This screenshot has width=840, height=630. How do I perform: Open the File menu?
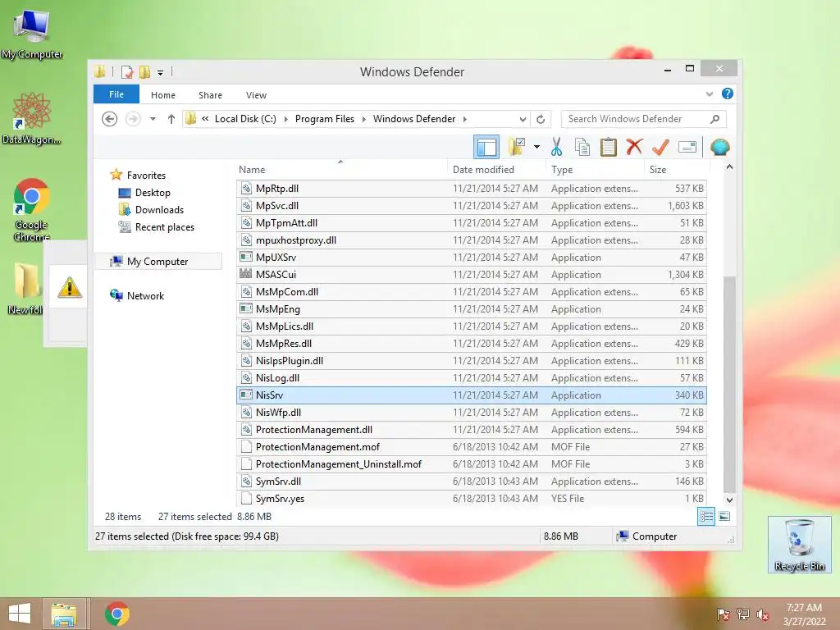116,94
